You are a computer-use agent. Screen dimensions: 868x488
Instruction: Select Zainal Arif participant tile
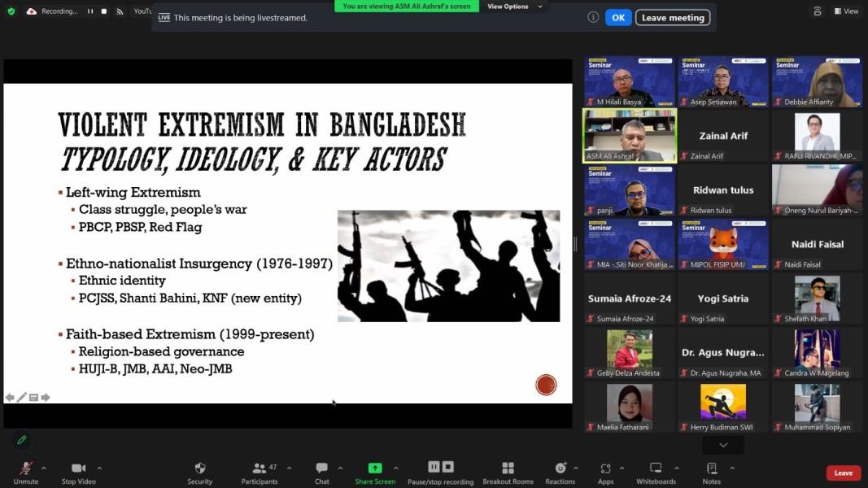point(723,136)
